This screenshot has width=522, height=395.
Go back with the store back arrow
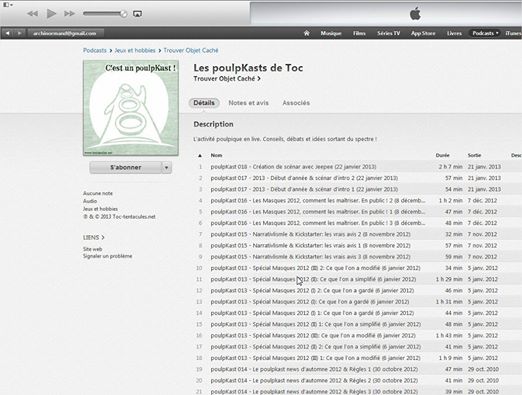(x=8, y=33)
